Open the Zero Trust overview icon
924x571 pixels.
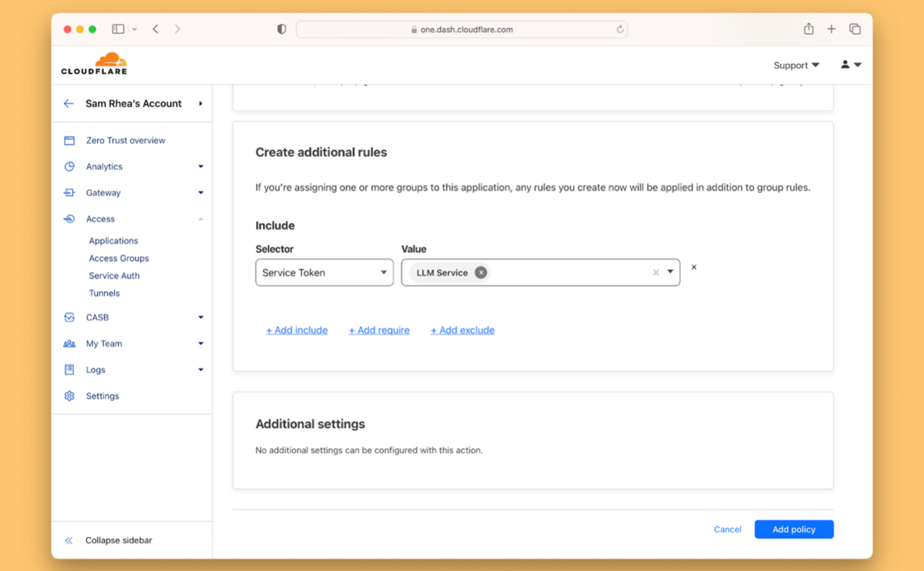pyautogui.click(x=69, y=141)
